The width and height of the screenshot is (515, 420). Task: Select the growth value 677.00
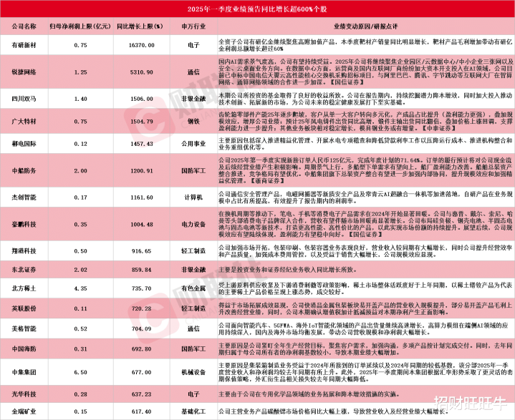(x=142, y=372)
